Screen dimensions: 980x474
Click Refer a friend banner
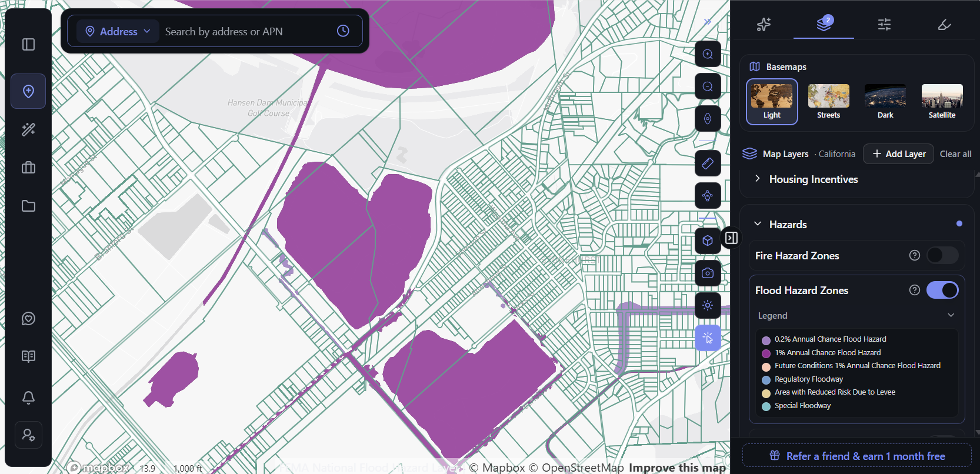point(856,456)
